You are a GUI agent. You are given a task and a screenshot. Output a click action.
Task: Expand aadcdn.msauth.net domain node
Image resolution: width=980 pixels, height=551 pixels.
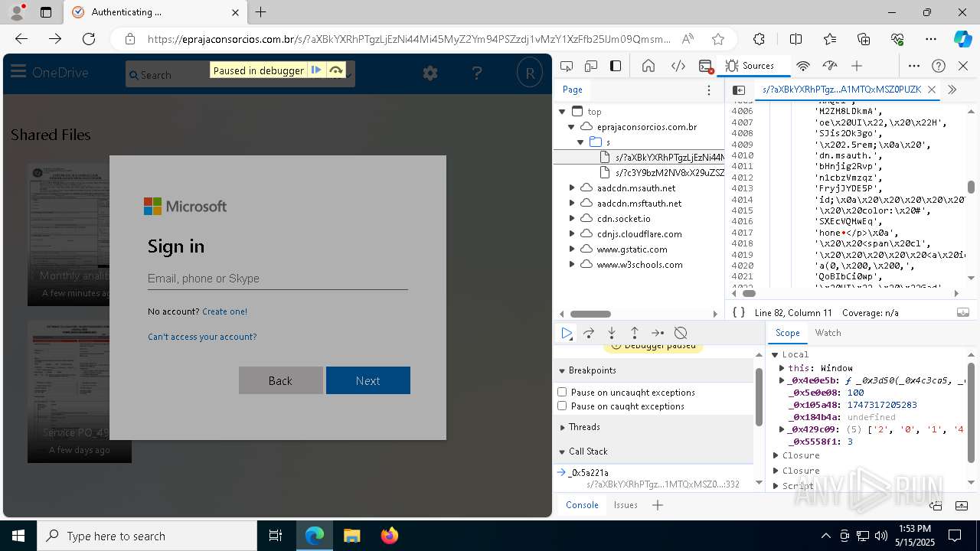(571, 188)
